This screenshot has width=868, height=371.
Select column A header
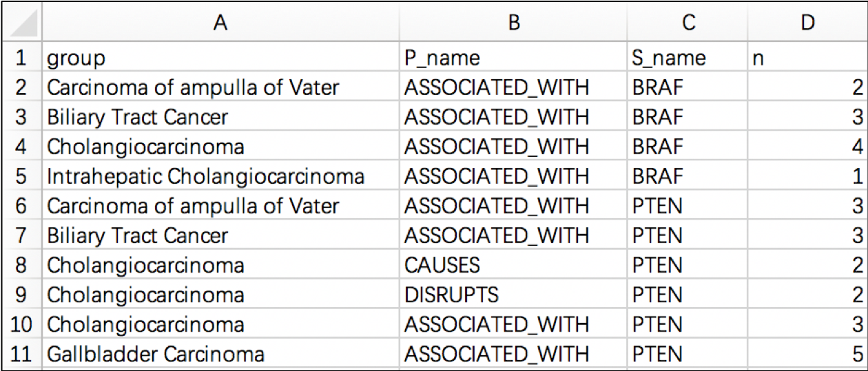coord(220,23)
